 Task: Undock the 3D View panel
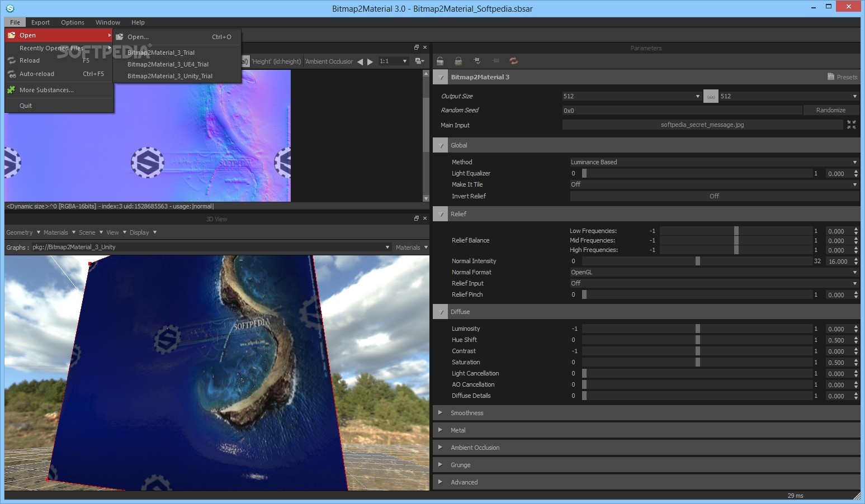(417, 218)
